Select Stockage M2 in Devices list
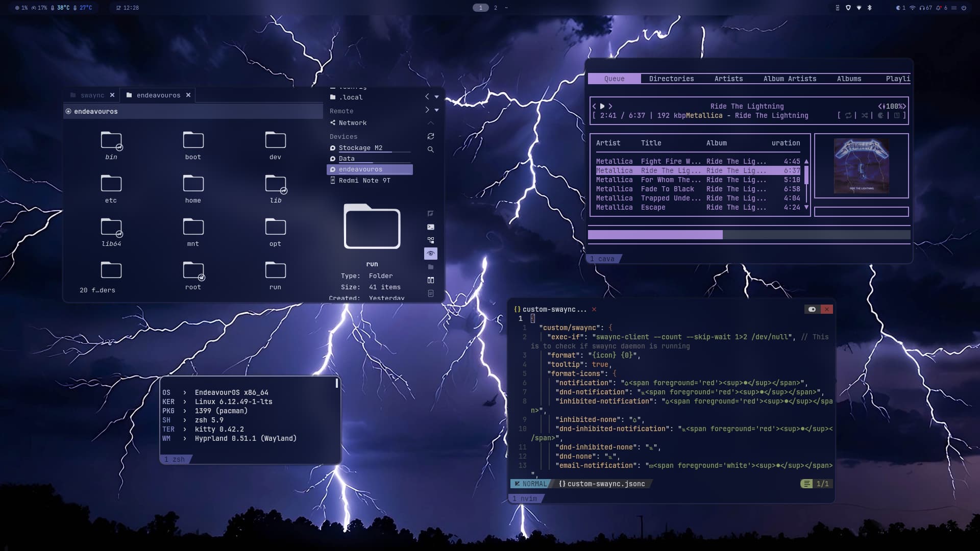 click(360, 148)
